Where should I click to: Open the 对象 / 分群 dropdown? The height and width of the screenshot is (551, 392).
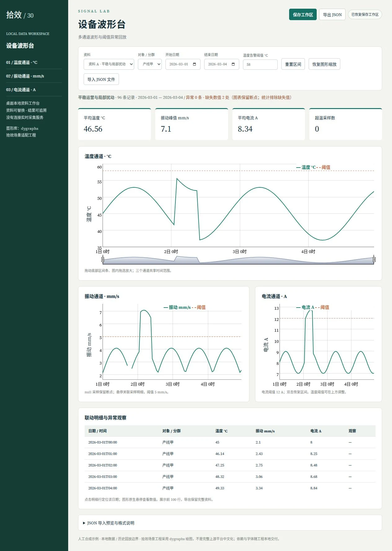[x=150, y=64]
